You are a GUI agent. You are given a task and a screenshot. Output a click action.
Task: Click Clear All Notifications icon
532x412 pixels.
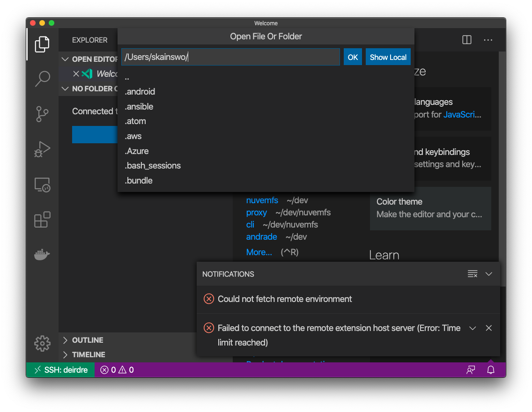472,273
